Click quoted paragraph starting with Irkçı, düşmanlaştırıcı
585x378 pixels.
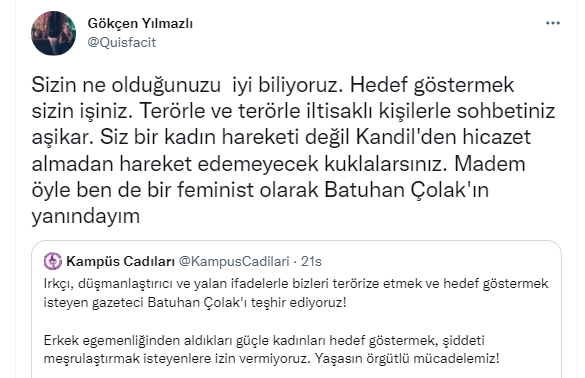(296, 293)
